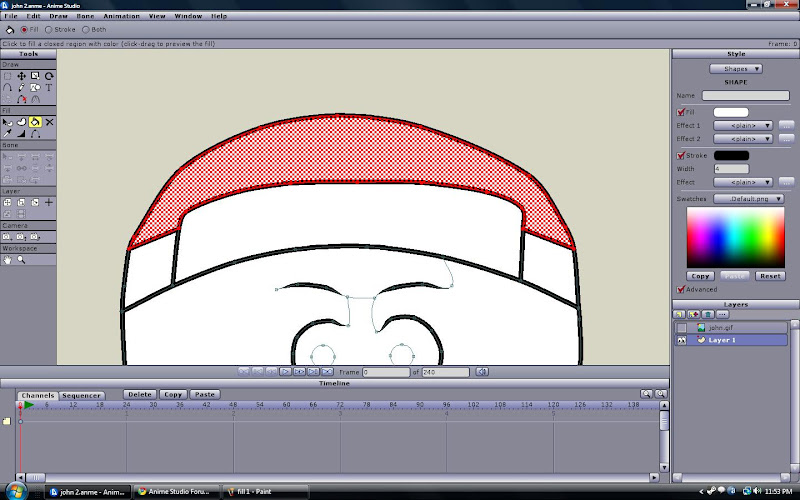The width and height of the screenshot is (800, 500).
Task: Open the Draw menu
Action: click(58, 16)
